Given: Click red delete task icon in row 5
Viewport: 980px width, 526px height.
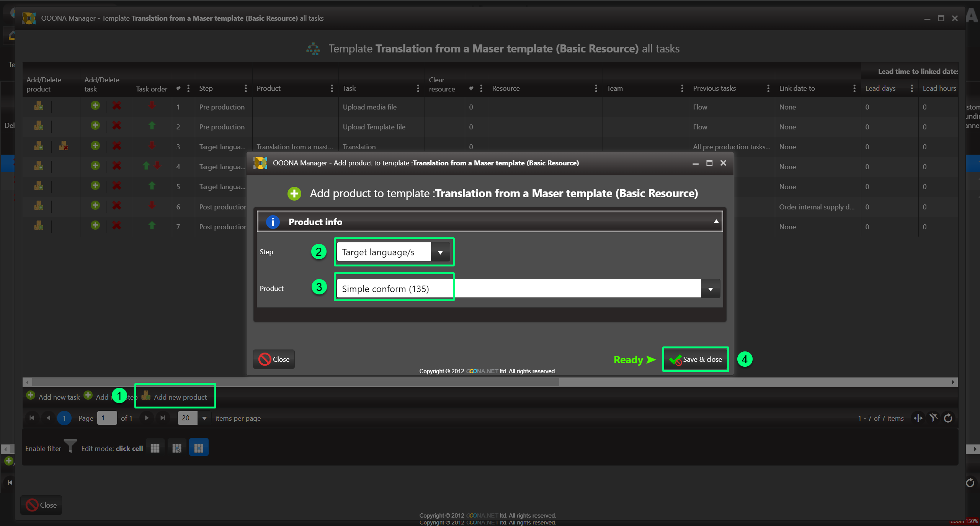Looking at the screenshot, I should (x=117, y=186).
